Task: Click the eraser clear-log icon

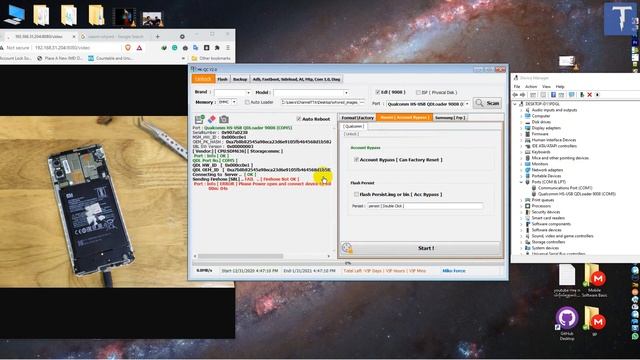Action: [212, 119]
